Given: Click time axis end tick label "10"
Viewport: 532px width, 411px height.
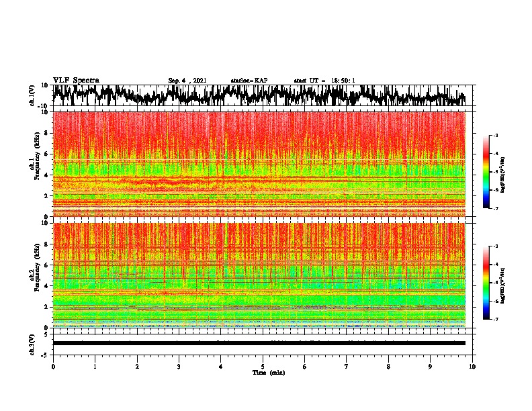Looking at the screenshot, I should tap(472, 367).
